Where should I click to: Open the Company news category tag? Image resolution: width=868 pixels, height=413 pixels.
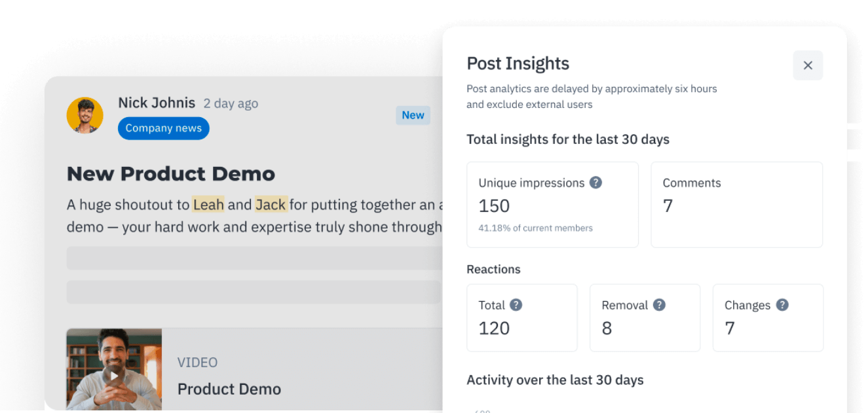click(163, 128)
